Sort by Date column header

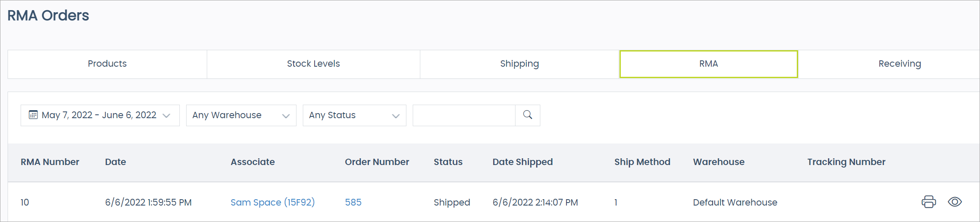pyautogui.click(x=115, y=162)
